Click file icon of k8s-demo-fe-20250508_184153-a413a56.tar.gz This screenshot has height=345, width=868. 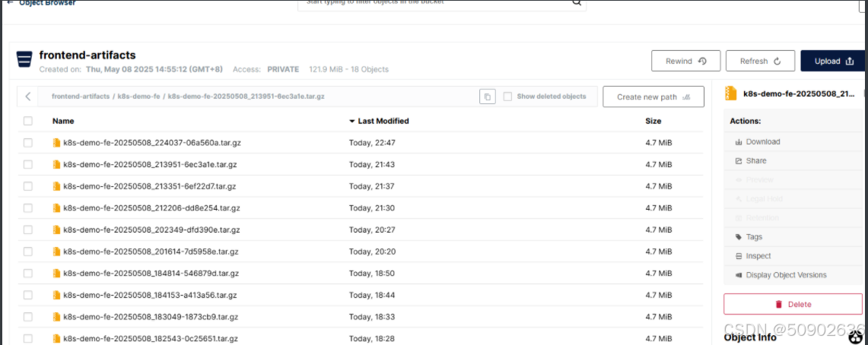click(x=56, y=296)
